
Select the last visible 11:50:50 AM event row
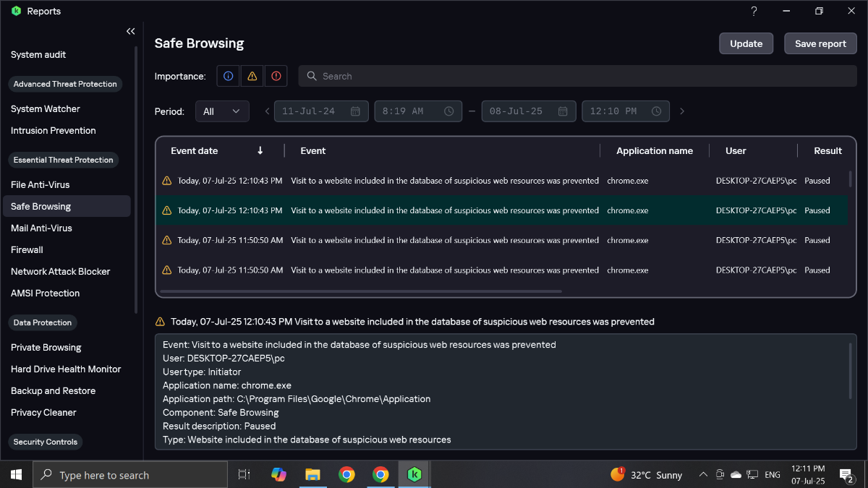click(501, 270)
